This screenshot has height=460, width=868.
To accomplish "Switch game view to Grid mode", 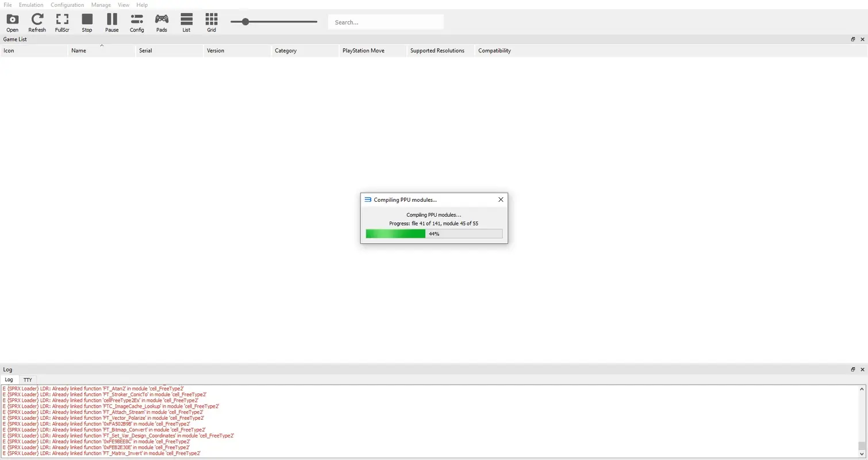I will click(x=211, y=22).
